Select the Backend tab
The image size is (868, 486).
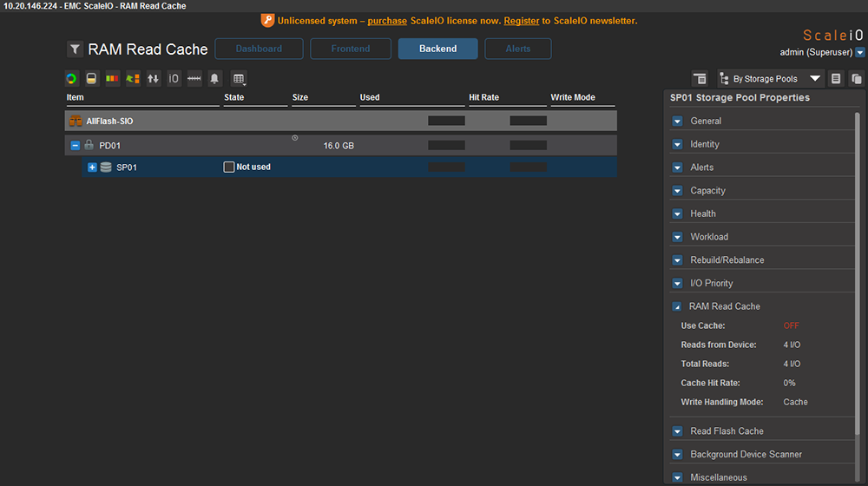coord(437,49)
